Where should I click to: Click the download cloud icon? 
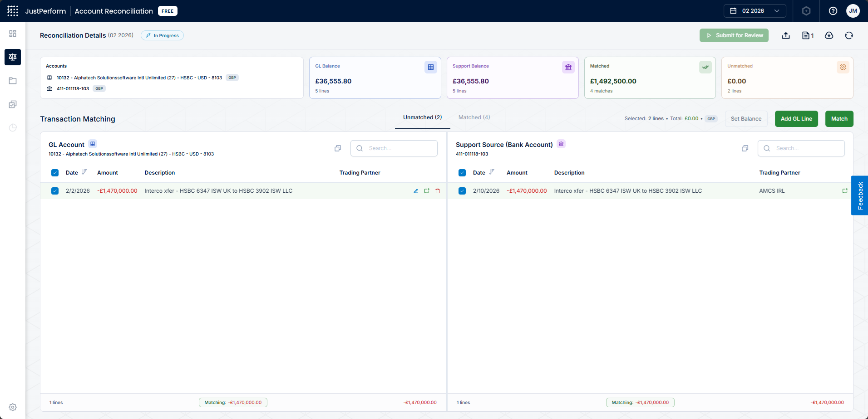829,35
